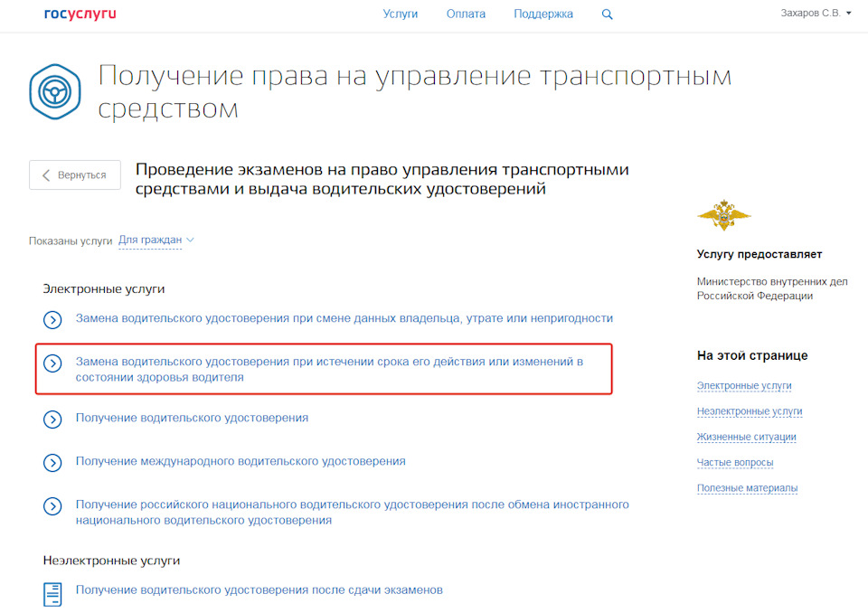Image resolution: width=868 pixels, height=613 pixels.
Task: Click document icon beside удостоверения после сдачи экзаменов
Action: click(52, 595)
